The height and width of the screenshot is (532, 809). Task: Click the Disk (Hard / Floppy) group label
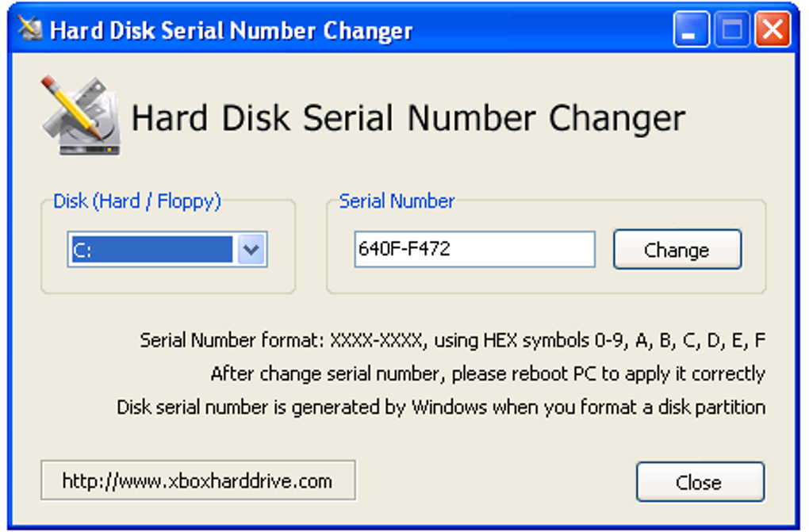136,201
